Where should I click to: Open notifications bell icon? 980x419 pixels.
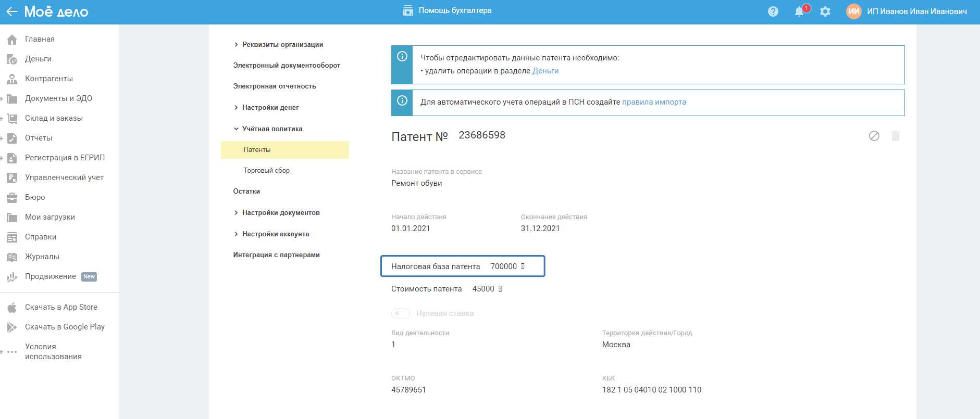click(x=799, y=11)
